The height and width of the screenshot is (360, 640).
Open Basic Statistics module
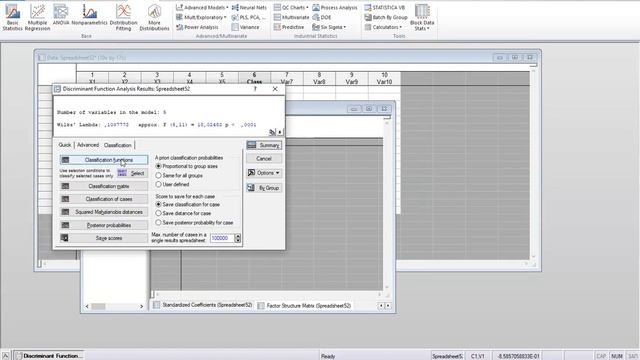pyautogui.click(x=12, y=17)
